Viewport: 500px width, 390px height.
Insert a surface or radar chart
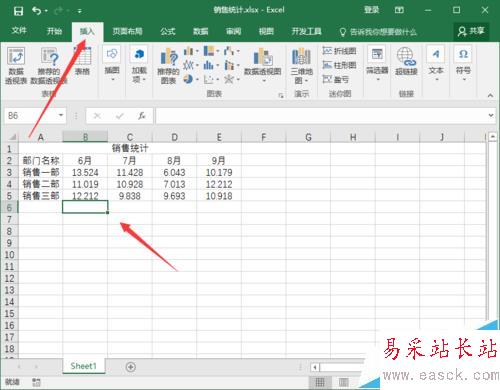pyautogui.click(x=232, y=79)
